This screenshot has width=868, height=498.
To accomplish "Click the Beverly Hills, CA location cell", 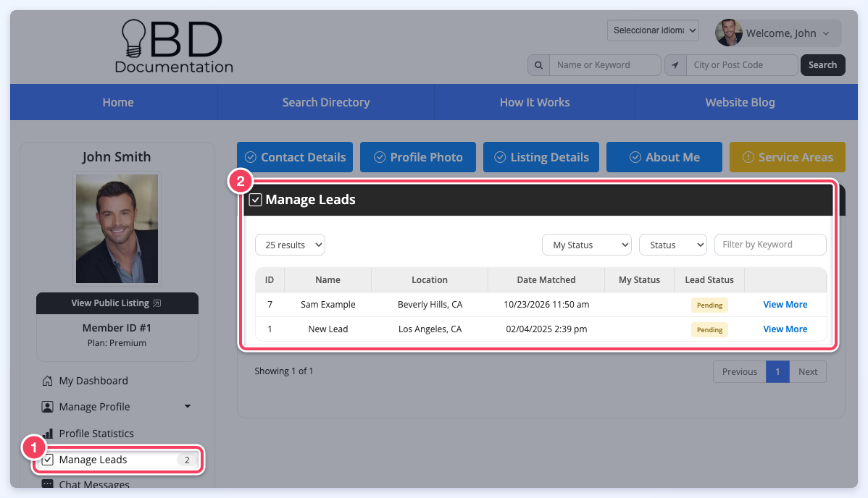I will tap(430, 304).
